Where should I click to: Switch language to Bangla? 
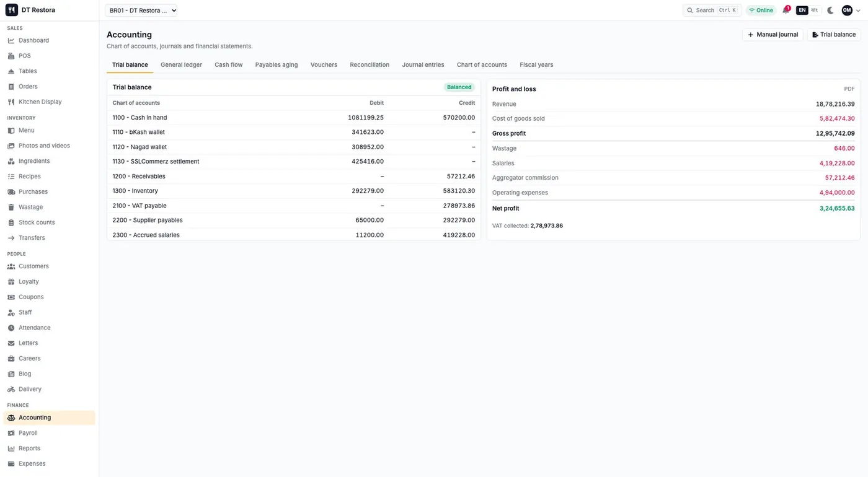815,10
